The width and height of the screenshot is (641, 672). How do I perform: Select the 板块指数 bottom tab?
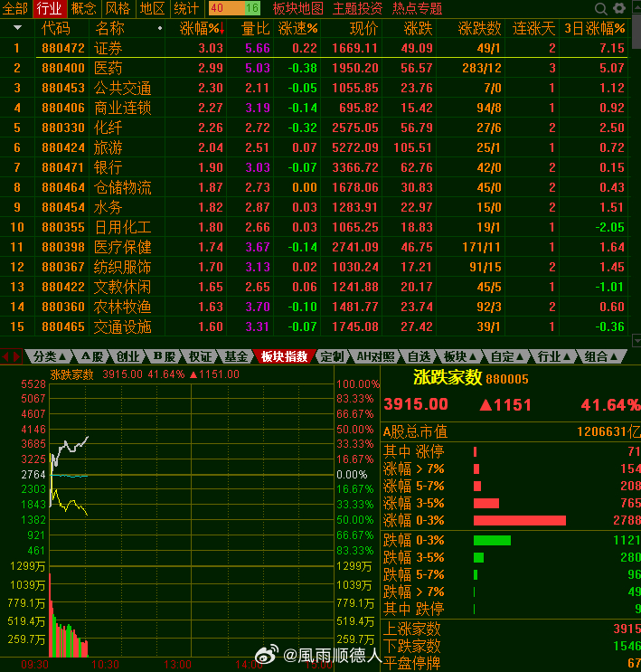(285, 356)
